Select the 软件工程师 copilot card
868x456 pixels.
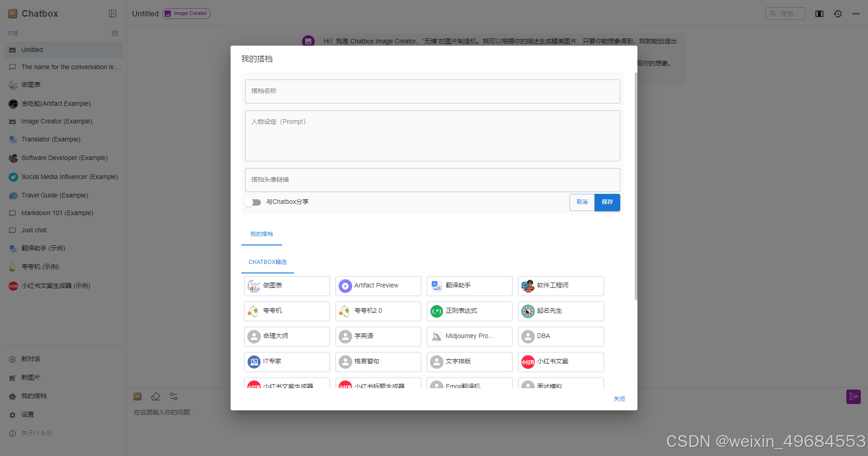561,286
